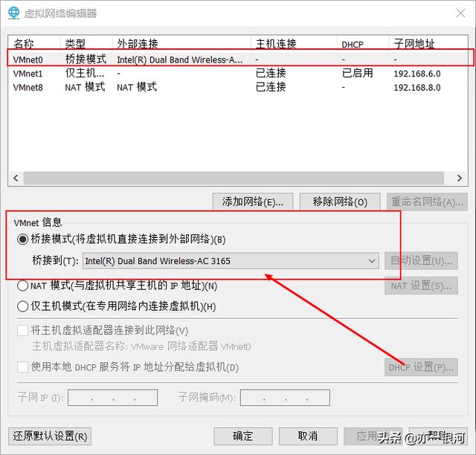Click the DHCP 设置(P)... button
476x455 pixels.
(x=421, y=367)
